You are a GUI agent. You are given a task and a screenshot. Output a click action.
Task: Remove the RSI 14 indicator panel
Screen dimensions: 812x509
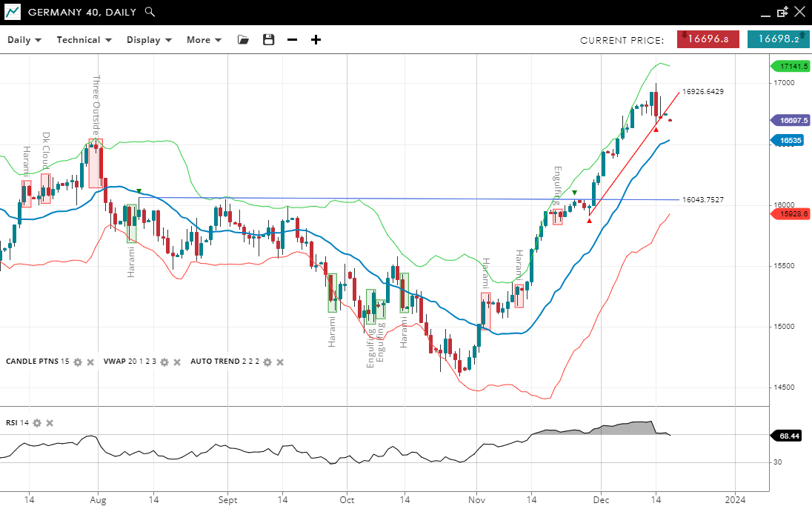point(50,423)
